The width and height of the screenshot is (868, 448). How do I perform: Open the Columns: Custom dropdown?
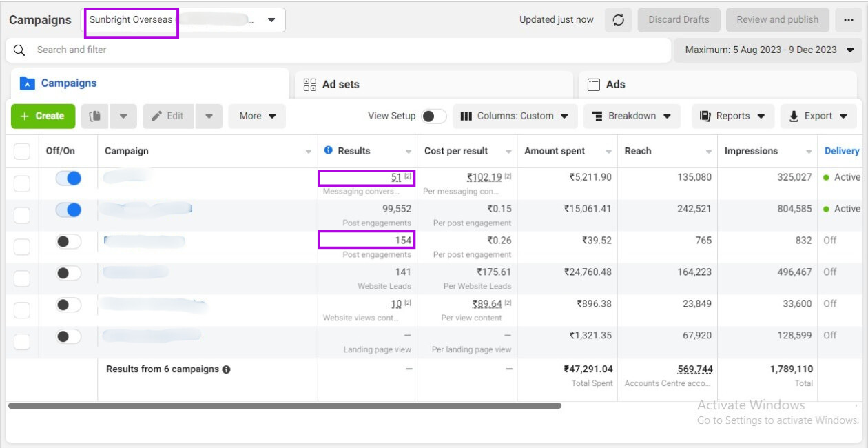point(515,116)
